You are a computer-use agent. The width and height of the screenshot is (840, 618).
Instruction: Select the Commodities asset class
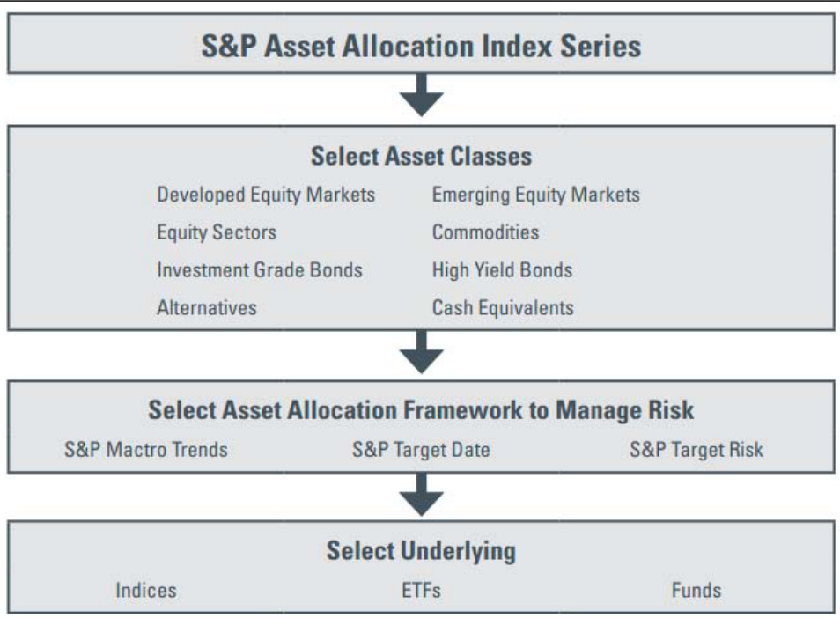click(485, 232)
